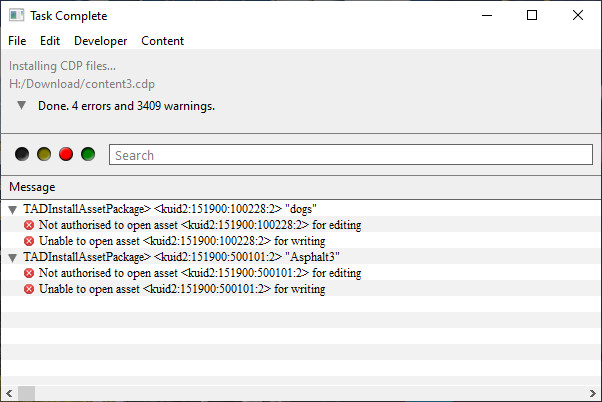Open the Developer menu

point(101,41)
